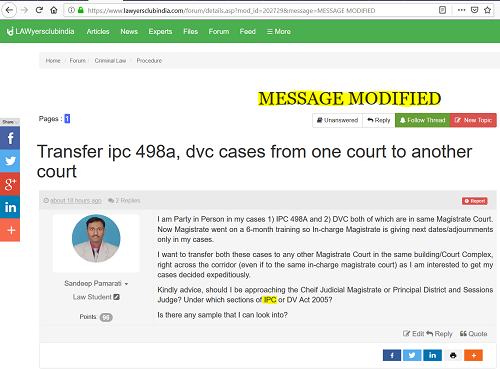Quote the post
The height and width of the screenshot is (369, 500).
473,334
